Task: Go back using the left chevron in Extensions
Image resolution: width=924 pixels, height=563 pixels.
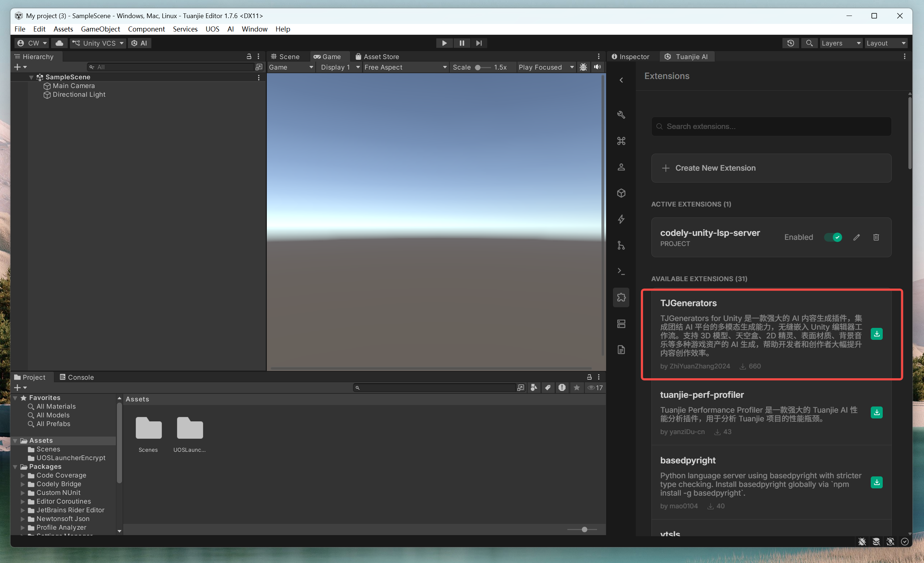Action: (x=621, y=80)
